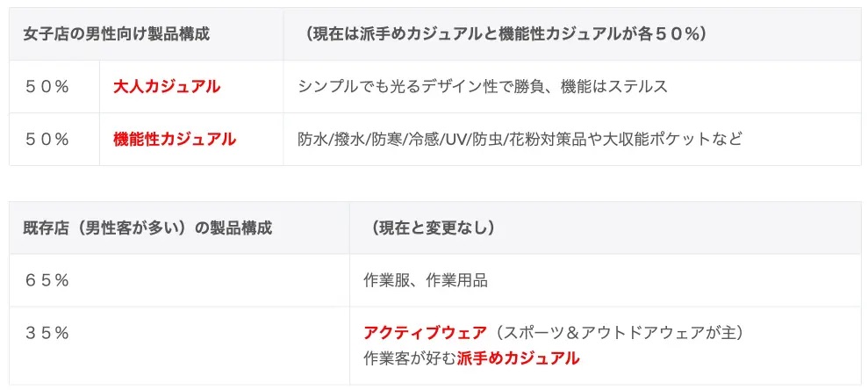Click the (現在と変更なし) header cell
The image size is (868, 390).
point(429,228)
